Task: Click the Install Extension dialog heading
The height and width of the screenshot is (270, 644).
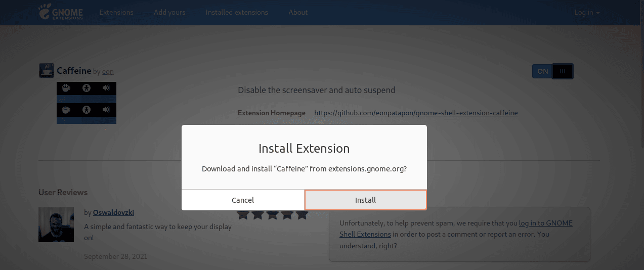Action: (x=304, y=148)
